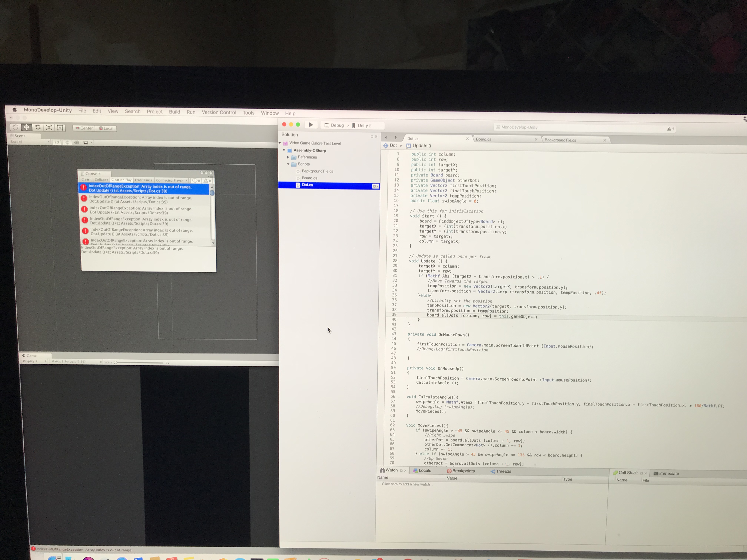Adjust the Game view Scale slider
The width and height of the screenshot is (747, 560).
[x=116, y=363]
